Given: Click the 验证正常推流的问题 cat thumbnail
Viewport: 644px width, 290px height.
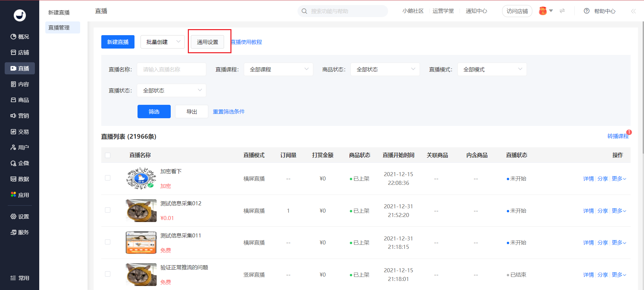Looking at the screenshot, I should 141,275.
